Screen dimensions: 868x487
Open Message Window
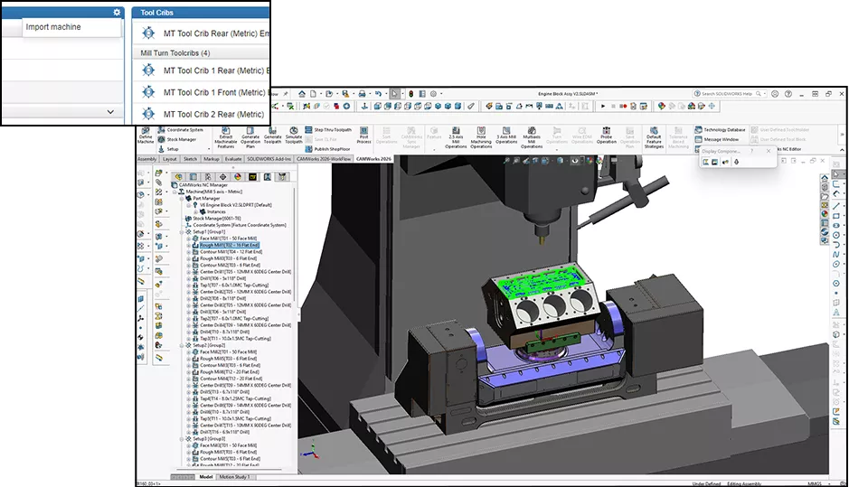(x=716, y=139)
